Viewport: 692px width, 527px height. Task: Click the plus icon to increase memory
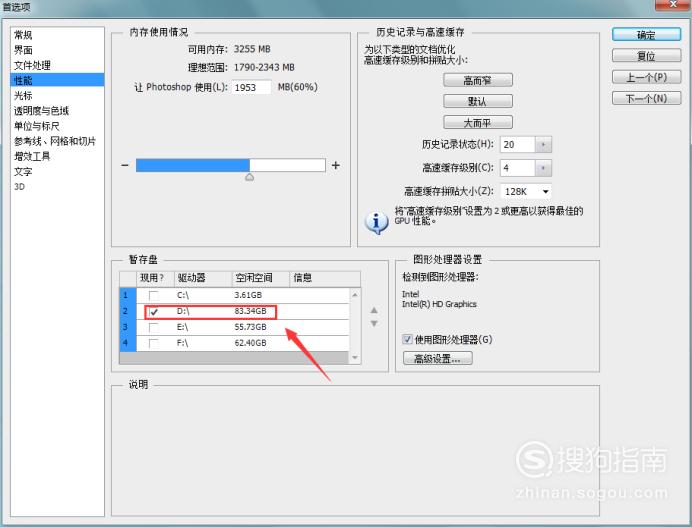click(x=336, y=165)
